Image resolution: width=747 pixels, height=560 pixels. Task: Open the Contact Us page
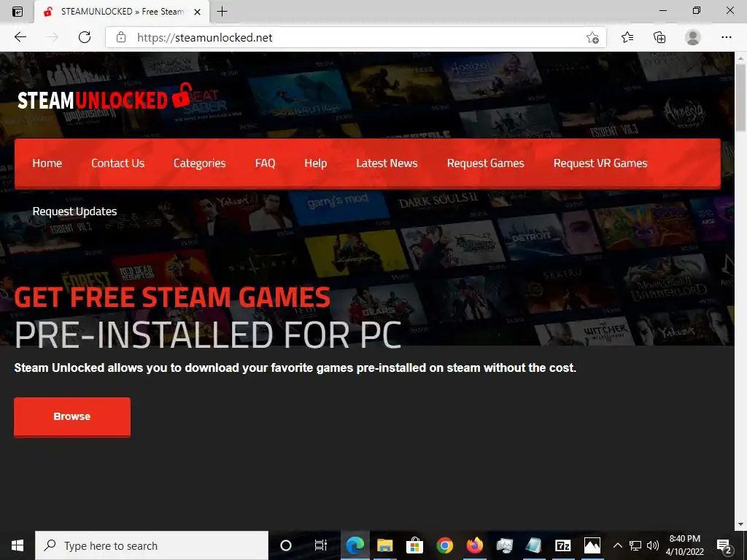[117, 163]
